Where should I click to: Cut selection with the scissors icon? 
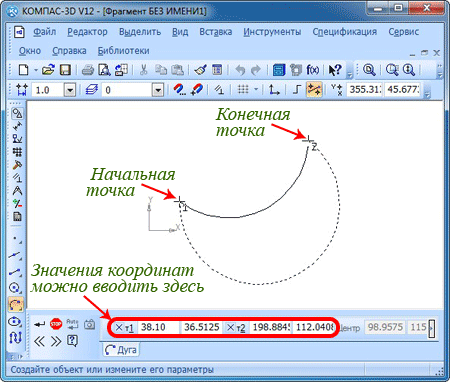click(x=144, y=70)
